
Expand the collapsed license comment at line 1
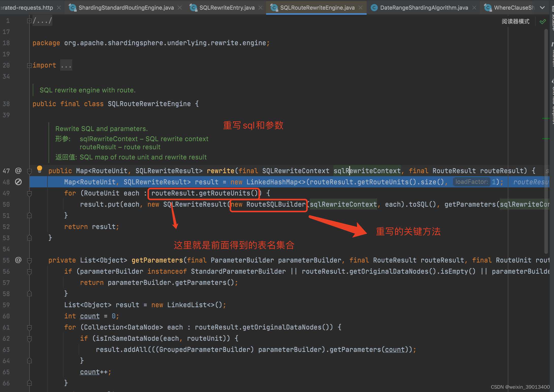point(29,21)
